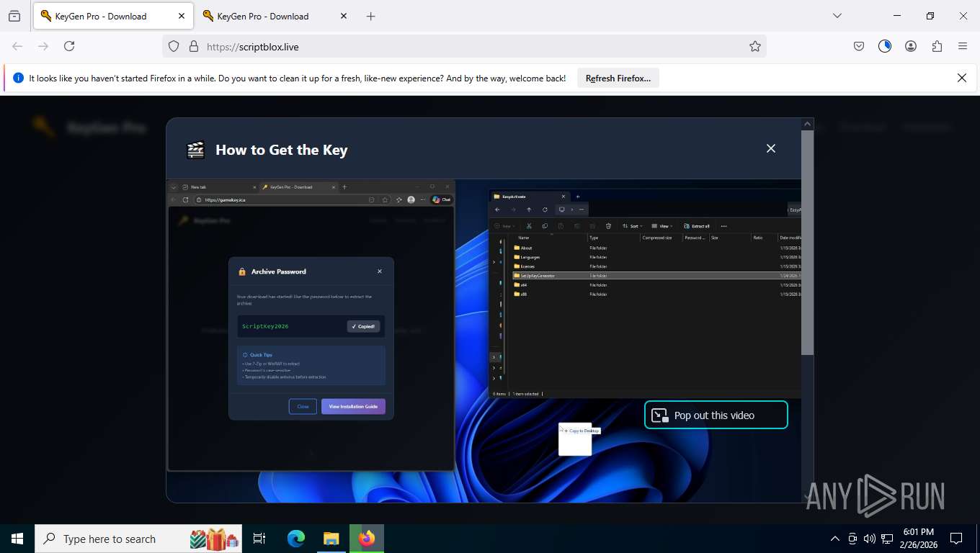Dismiss the Firefox refresh notification bar
Viewport: 980px width, 553px height.
pos(962,78)
